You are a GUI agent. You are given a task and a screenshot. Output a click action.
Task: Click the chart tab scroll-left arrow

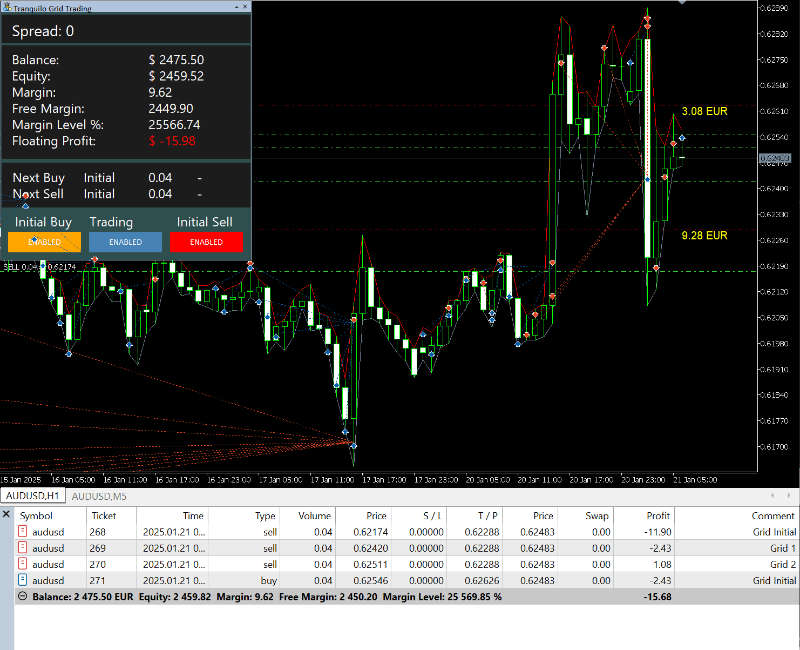[x=773, y=495]
